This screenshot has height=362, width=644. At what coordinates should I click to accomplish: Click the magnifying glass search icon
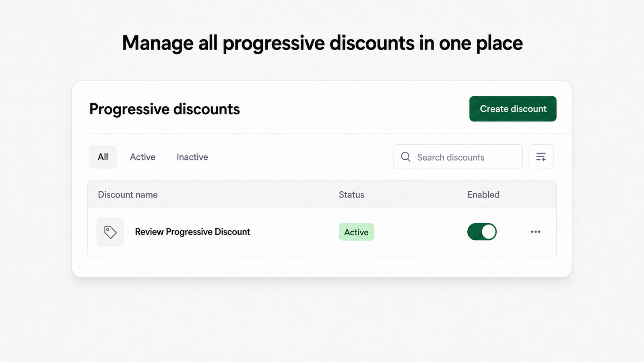pos(406,157)
